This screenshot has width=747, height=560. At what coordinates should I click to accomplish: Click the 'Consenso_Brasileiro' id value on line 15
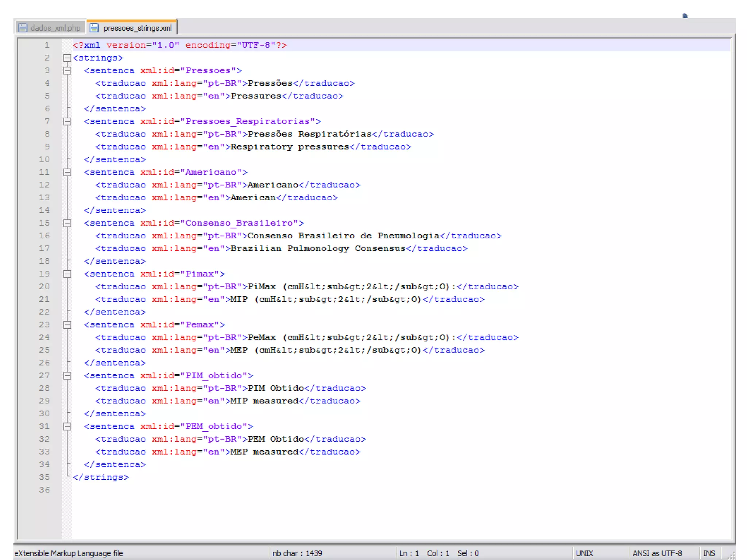(239, 223)
